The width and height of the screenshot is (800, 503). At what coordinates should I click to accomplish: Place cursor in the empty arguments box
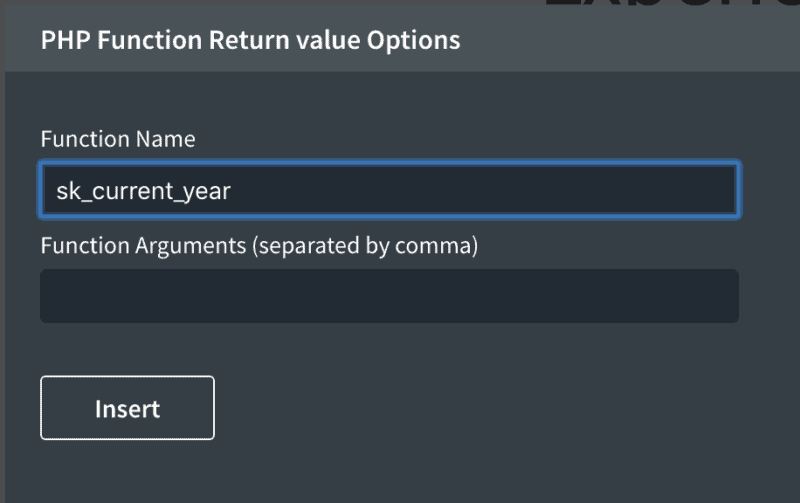389,296
